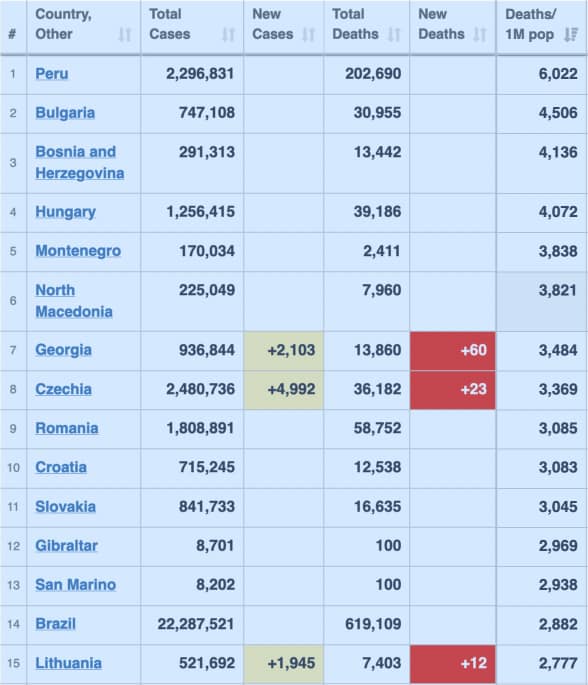Sort table by New Cases icon
Viewport: 588px width, 685px height.
coord(308,34)
